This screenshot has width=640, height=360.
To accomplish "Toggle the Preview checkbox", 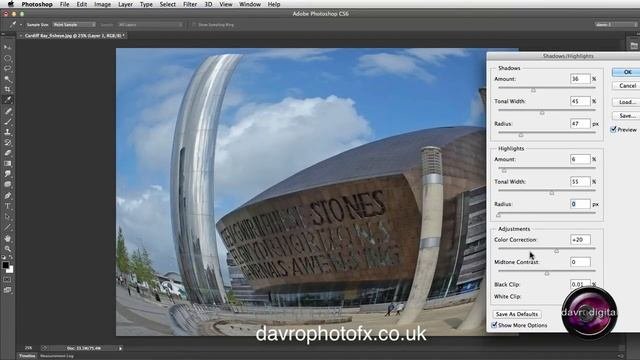I will 613,129.
